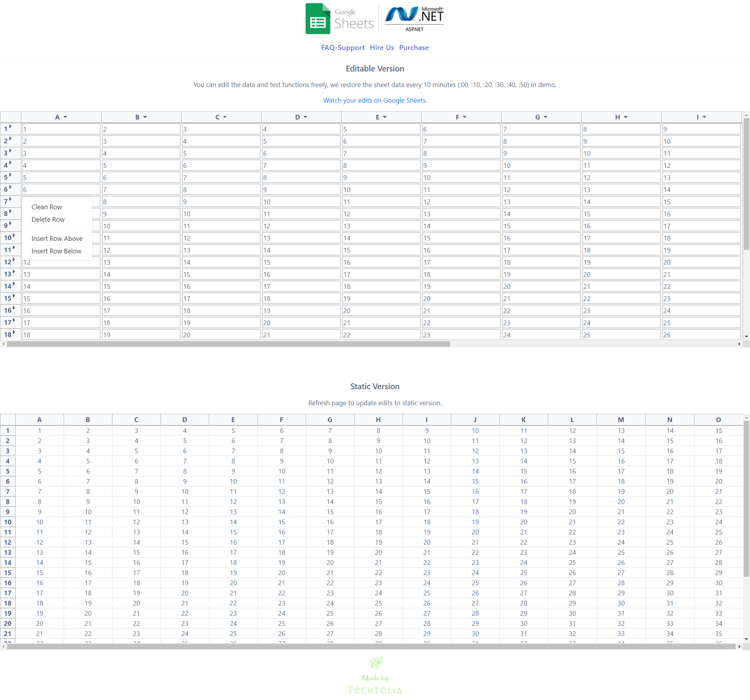
Task: Click the Hire Us link
Action: tap(381, 47)
